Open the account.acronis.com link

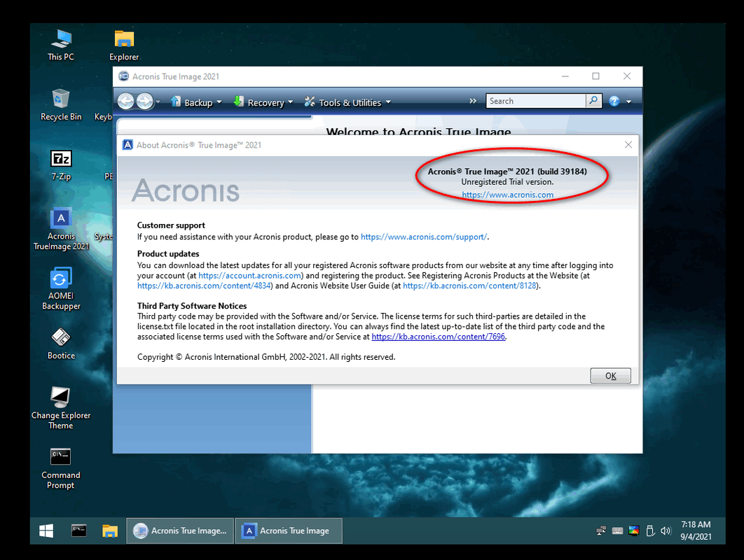click(x=249, y=276)
